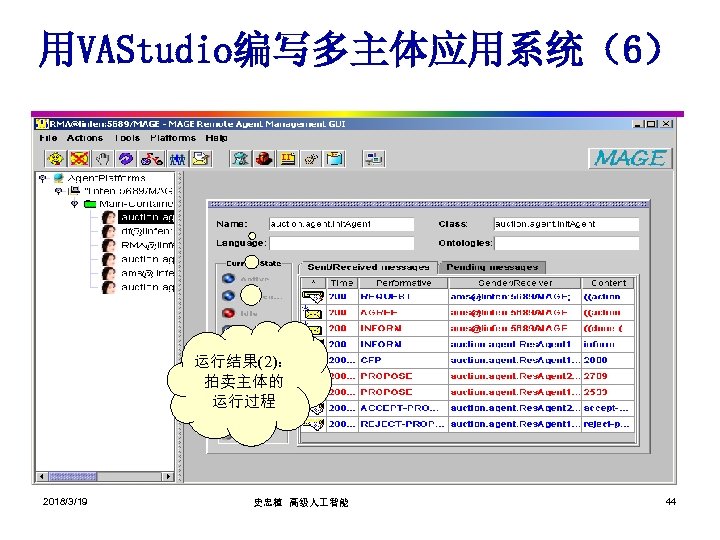Click the REJECT-PROP... performative cell
Viewport: 720px width, 540px height.
tap(403, 424)
